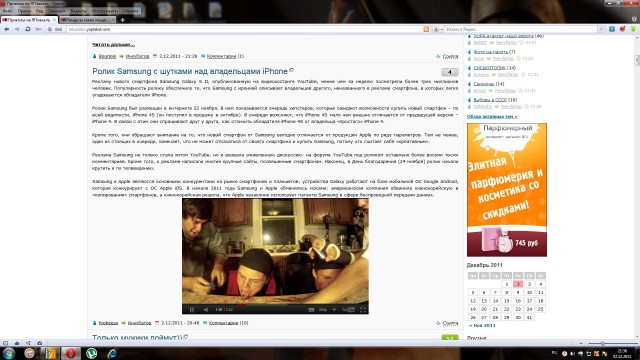Open the Инструменты menu
Image resolution: width=640 pixels, height=360 pixels.
105,11
